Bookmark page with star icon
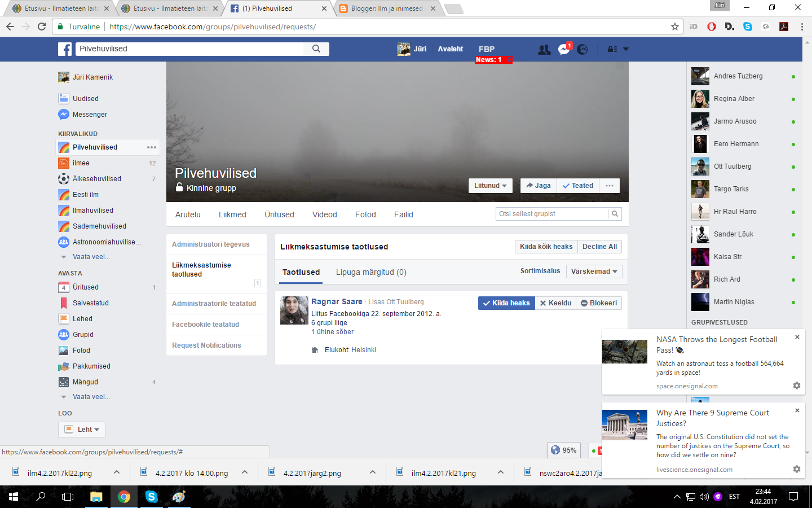This screenshot has height=508, width=812. 674,27
